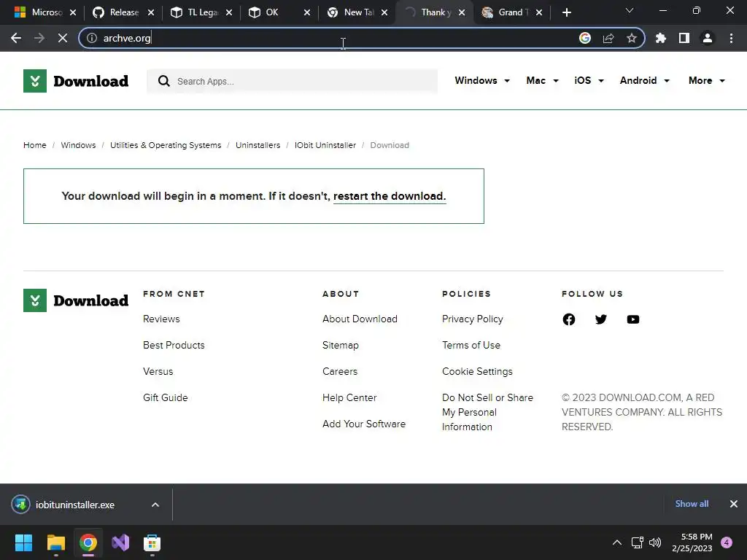Click the browser back arrow
This screenshot has height=560, width=747.
16,38
